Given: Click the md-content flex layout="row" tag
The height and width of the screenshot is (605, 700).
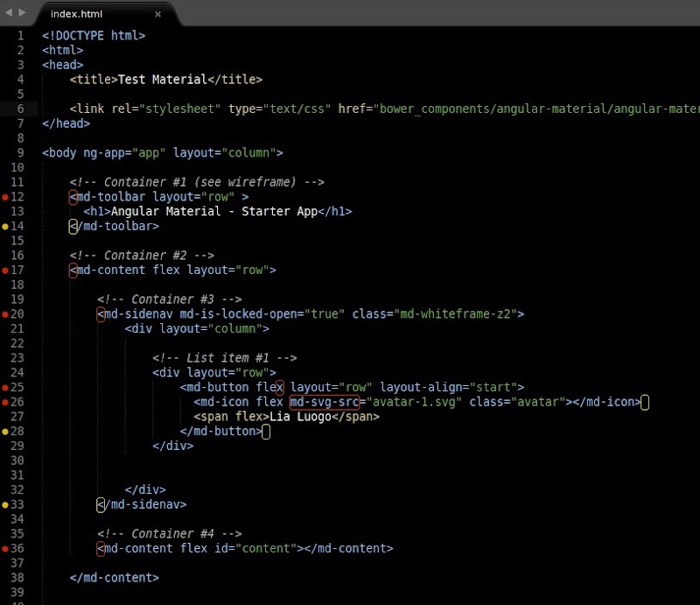Looking at the screenshot, I should point(172,271).
